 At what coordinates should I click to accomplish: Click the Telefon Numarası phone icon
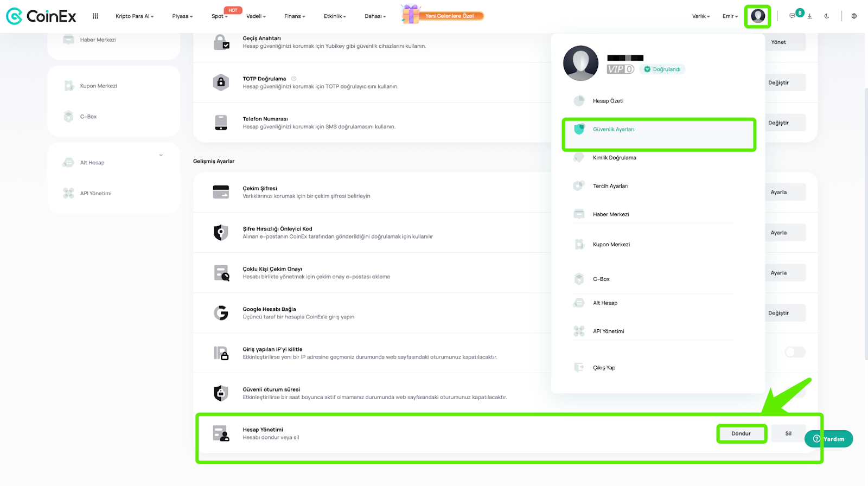[x=221, y=123]
